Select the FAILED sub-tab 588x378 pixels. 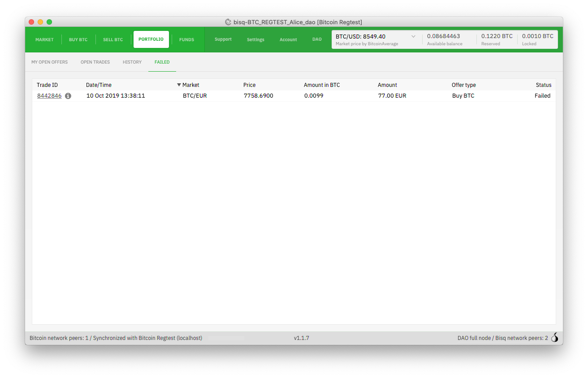(x=162, y=62)
